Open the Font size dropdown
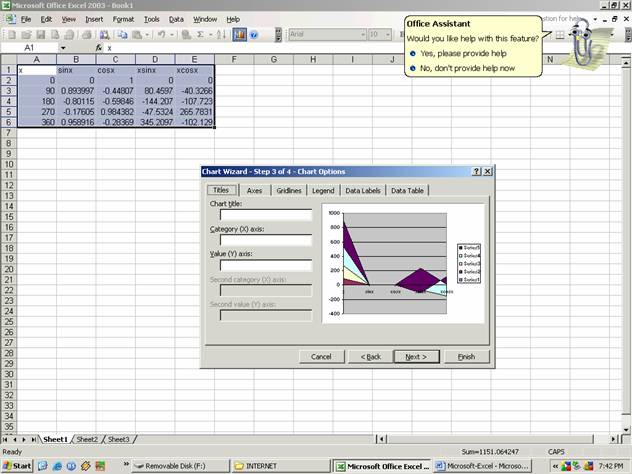The width and height of the screenshot is (632, 474). coord(388,35)
